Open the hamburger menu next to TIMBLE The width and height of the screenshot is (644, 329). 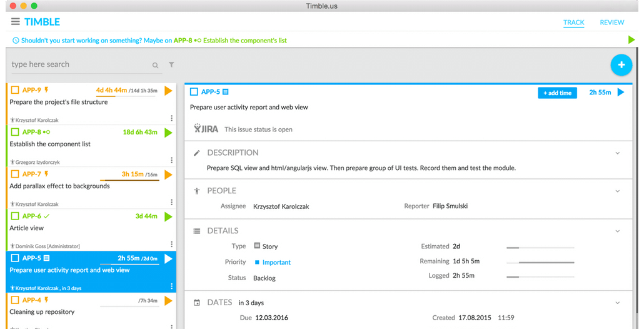pos(15,22)
